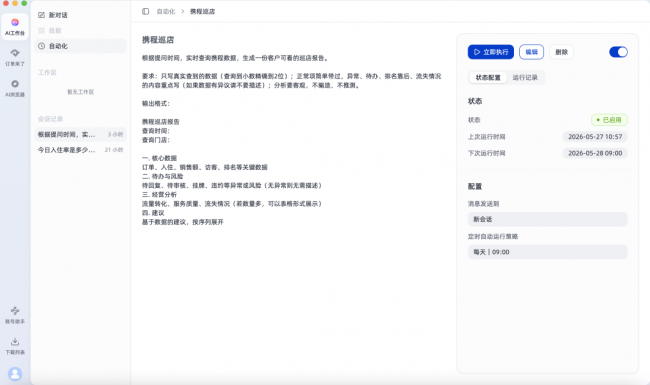Click the 四. 建议 heading line
Viewport: 650px width, 385px height.
point(153,213)
